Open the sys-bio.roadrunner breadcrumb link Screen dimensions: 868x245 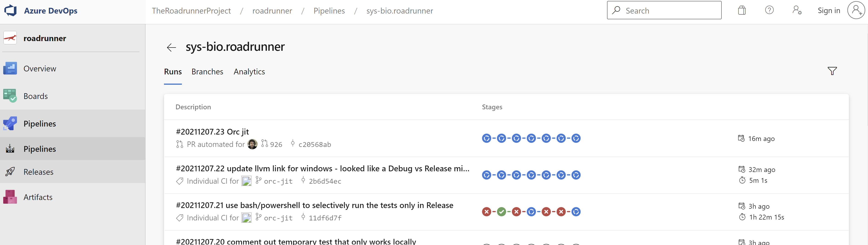coord(400,11)
